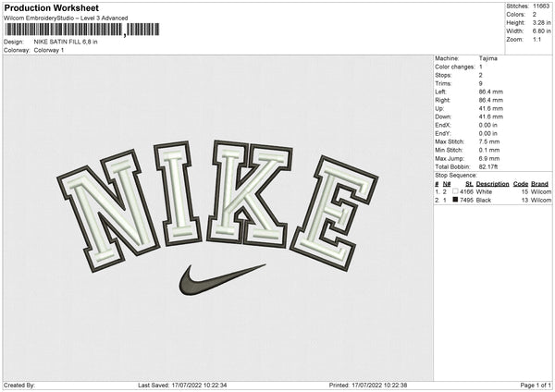Click the 'Description' column header

click(492, 184)
